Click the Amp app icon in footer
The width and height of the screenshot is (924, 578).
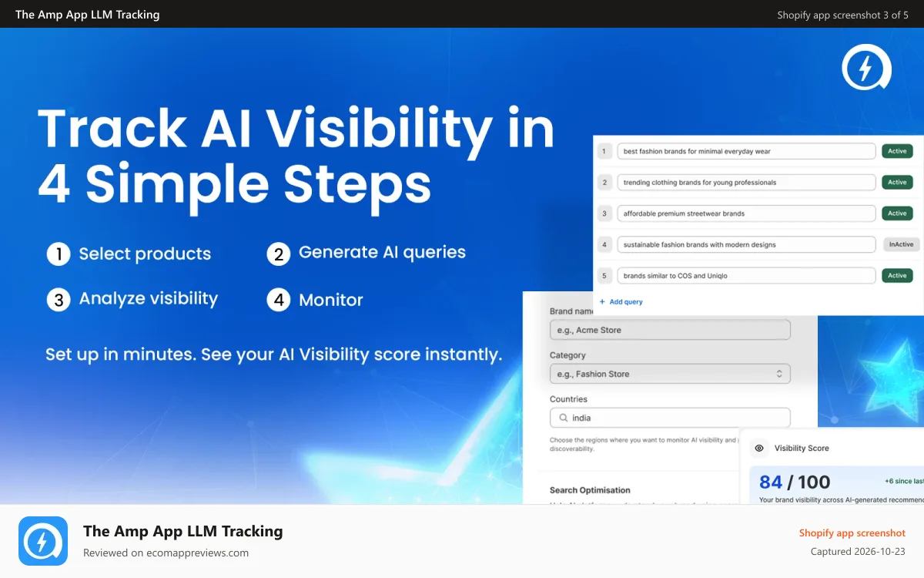(43, 541)
